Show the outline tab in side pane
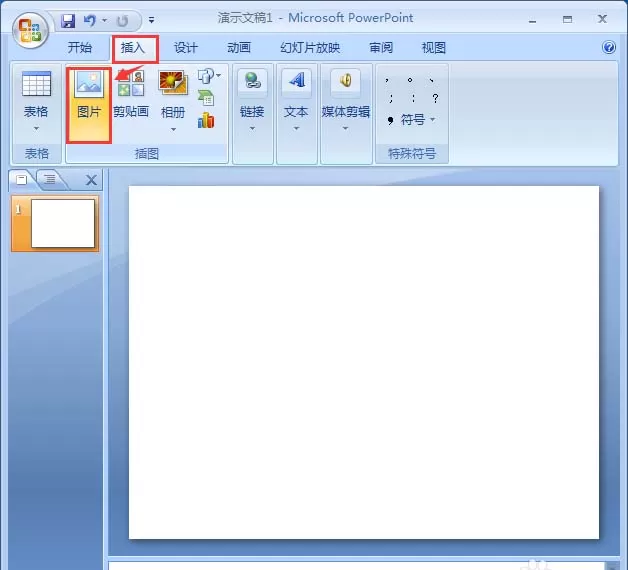This screenshot has width=628, height=570. click(x=50, y=179)
